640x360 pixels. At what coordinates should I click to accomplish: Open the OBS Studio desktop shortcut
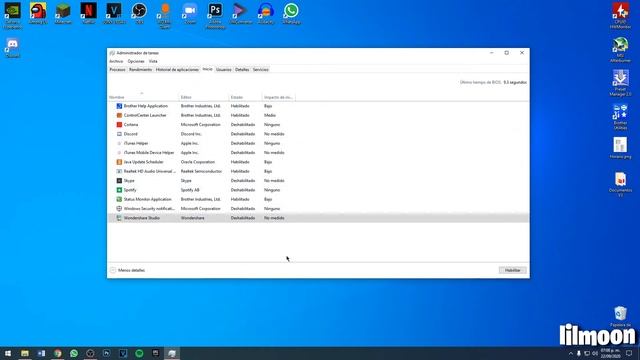click(139, 14)
